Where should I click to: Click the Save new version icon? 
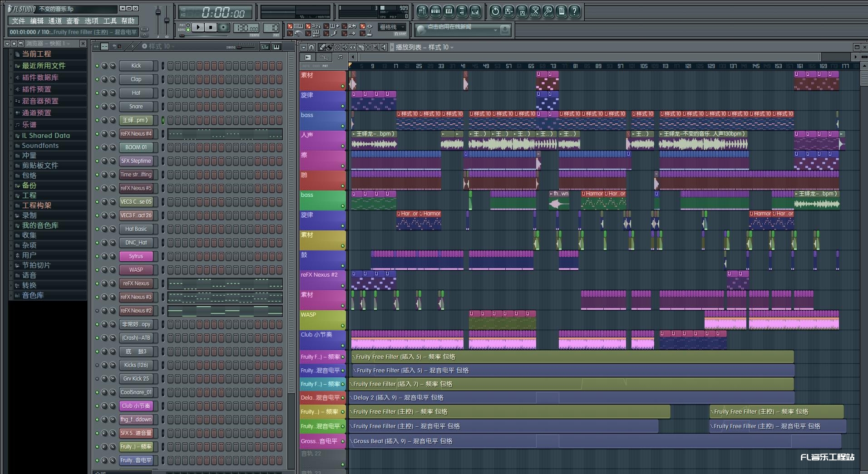(508, 11)
